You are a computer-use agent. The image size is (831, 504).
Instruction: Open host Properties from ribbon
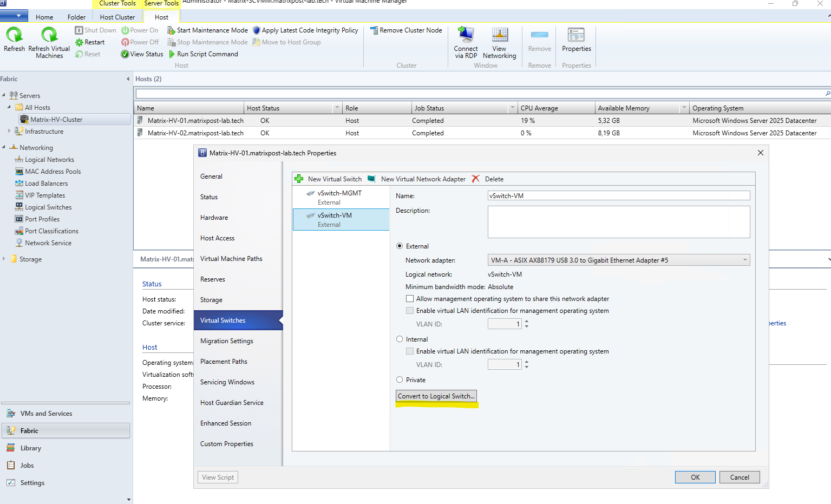(x=577, y=40)
